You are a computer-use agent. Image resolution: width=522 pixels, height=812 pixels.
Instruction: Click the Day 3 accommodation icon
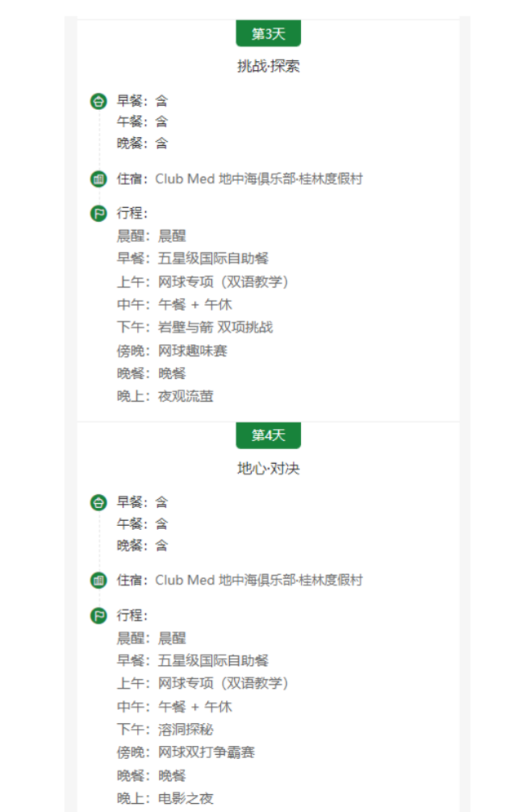tap(99, 179)
